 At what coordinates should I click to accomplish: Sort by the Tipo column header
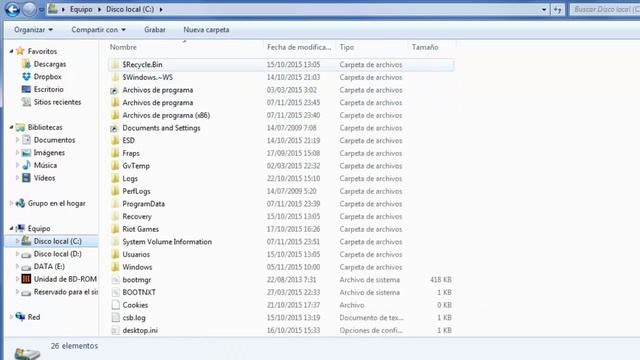pyautogui.click(x=371, y=47)
